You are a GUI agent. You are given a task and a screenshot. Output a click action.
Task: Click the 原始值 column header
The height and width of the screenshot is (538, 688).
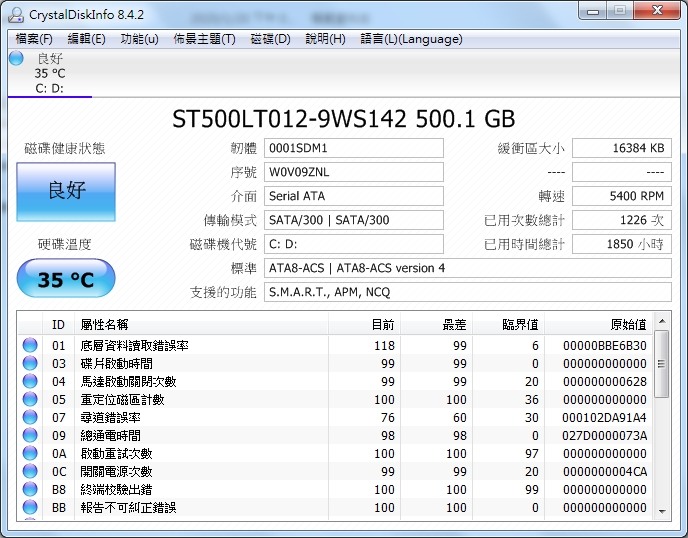pyautogui.click(x=599, y=325)
